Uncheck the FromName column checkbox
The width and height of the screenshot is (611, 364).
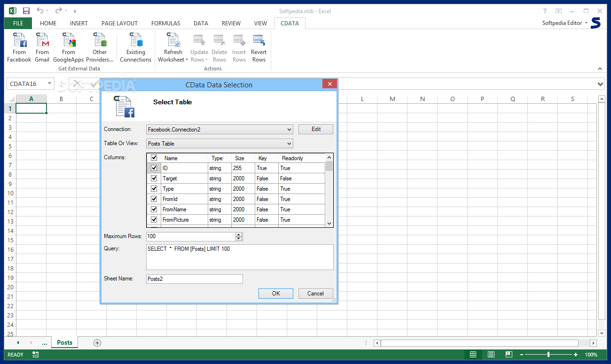[154, 209]
